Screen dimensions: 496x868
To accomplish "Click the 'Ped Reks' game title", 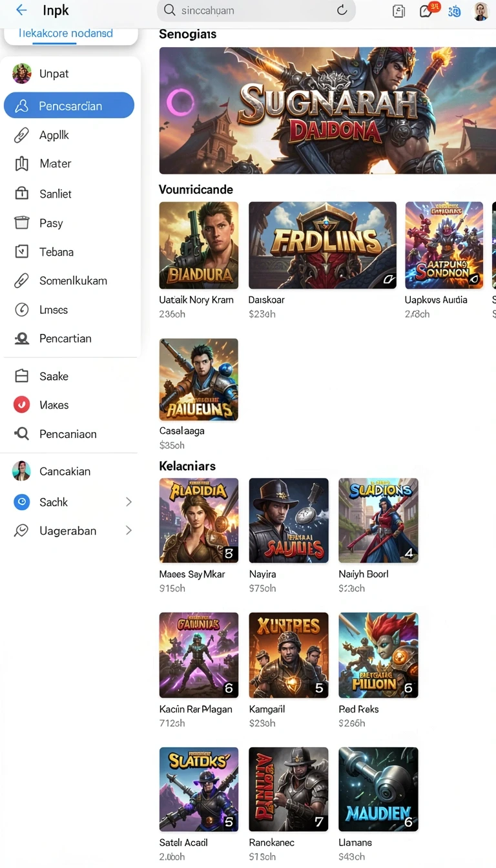I will (359, 709).
